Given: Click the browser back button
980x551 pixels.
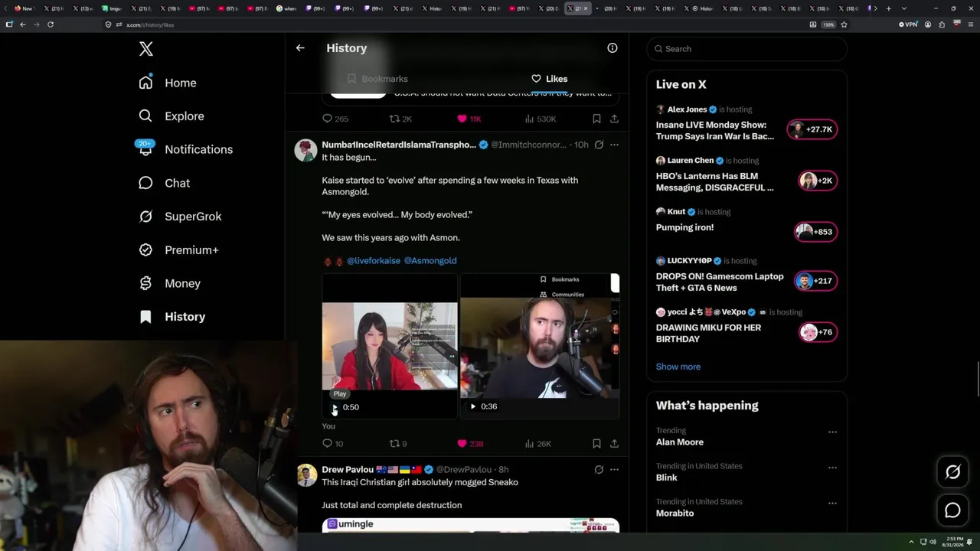Looking at the screenshot, I should 23,24.
